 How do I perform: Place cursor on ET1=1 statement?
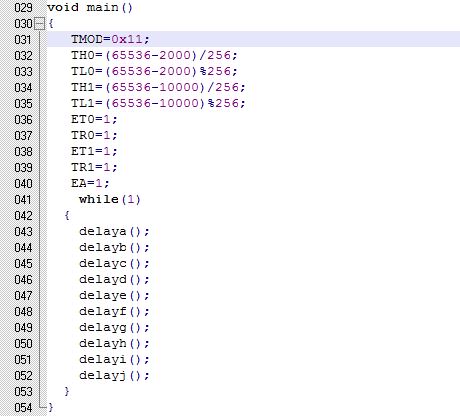point(94,151)
